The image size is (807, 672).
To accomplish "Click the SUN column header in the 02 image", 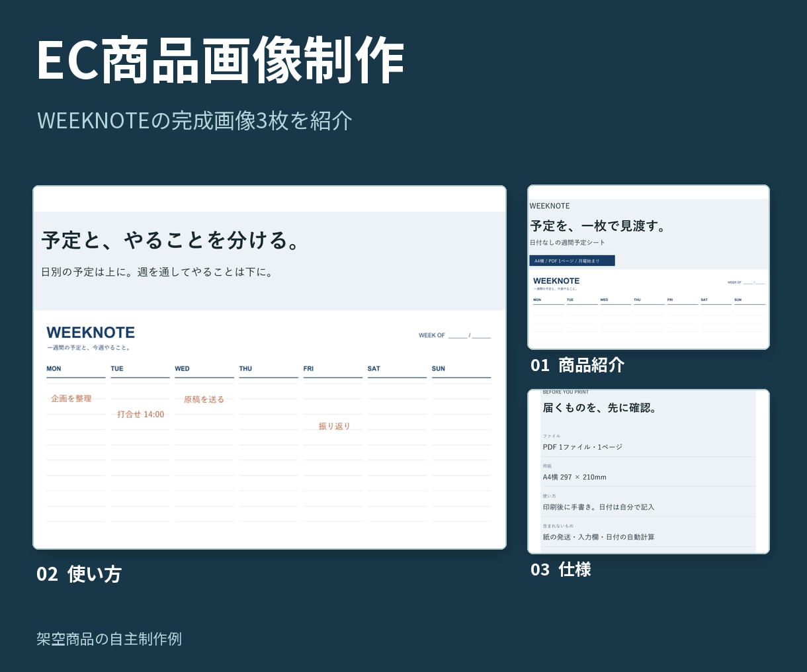I will pos(439,368).
